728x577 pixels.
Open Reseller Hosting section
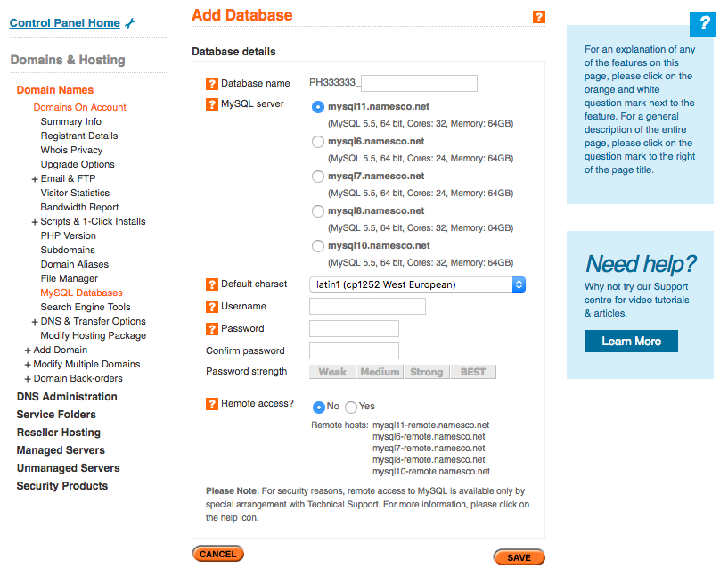[59, 433]
